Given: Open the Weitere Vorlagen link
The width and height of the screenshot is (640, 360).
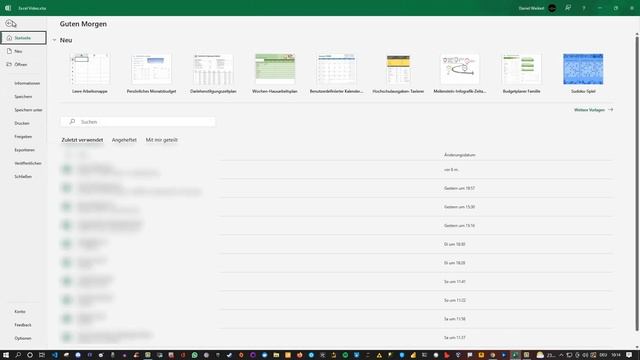Looking at the screenshot, I should [593, 110].
